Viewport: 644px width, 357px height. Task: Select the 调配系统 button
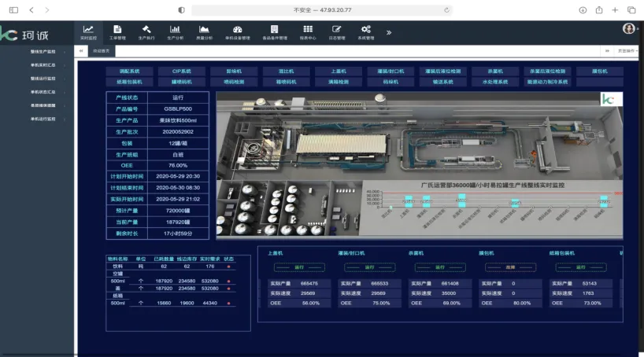tap(128, 71)
